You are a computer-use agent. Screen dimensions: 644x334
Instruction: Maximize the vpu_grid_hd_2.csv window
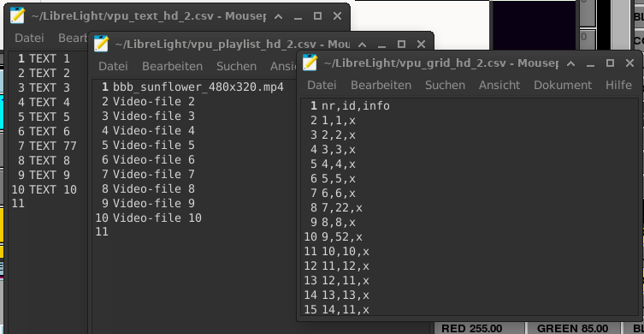610,63
